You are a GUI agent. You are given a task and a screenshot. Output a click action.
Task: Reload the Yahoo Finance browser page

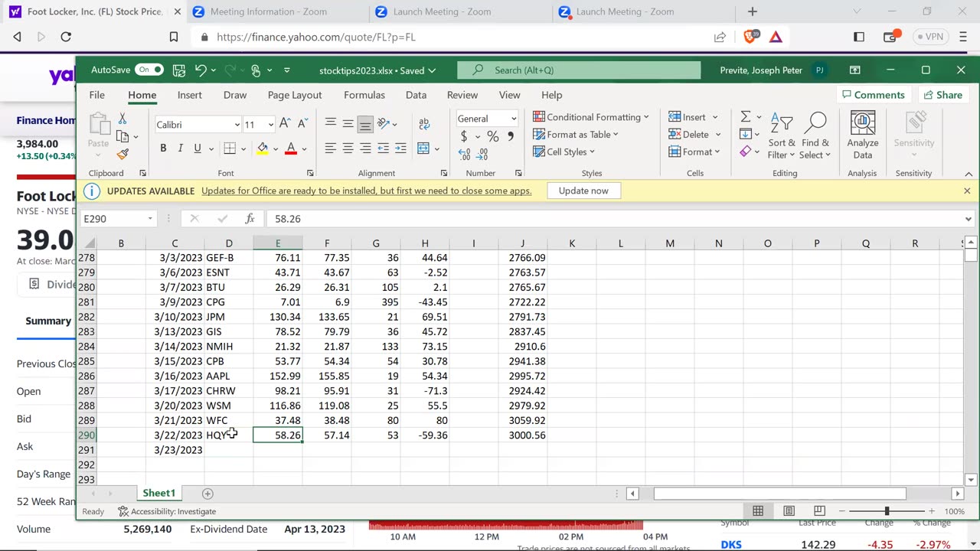pyautogui.click(x=66, y=37)
